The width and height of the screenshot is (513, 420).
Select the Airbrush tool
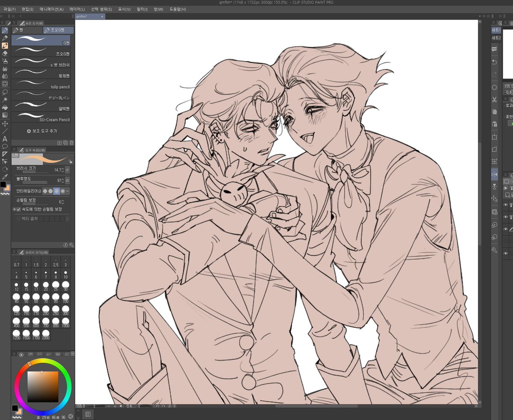pyautogui.click(x=5, y=61)
